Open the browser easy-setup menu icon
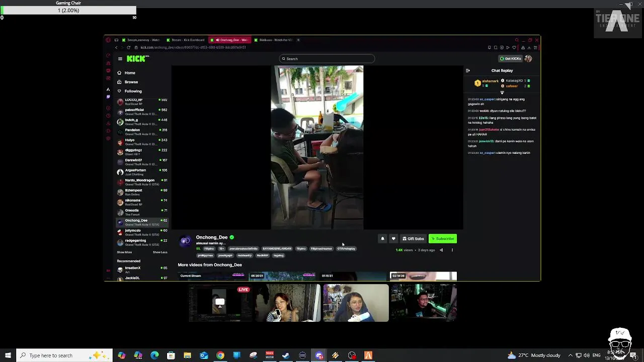Screen dimensions: 644x362 pos(535,47)
